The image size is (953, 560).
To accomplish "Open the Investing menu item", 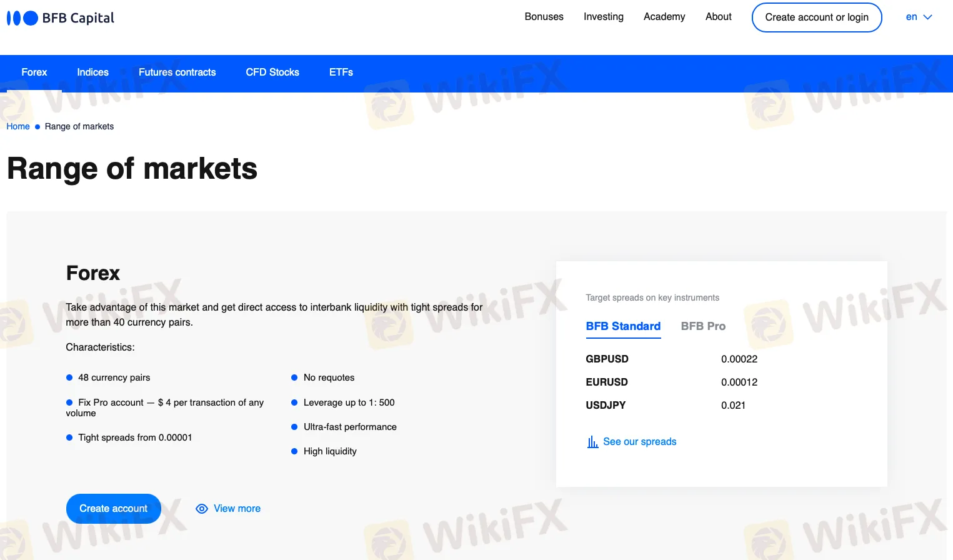I will [603, 16].
